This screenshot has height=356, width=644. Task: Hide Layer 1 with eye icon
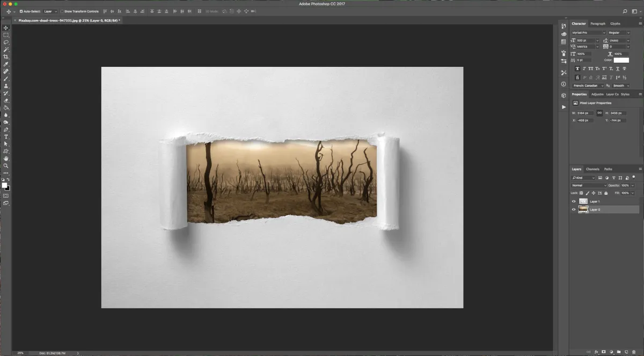[x=574, y=201]
